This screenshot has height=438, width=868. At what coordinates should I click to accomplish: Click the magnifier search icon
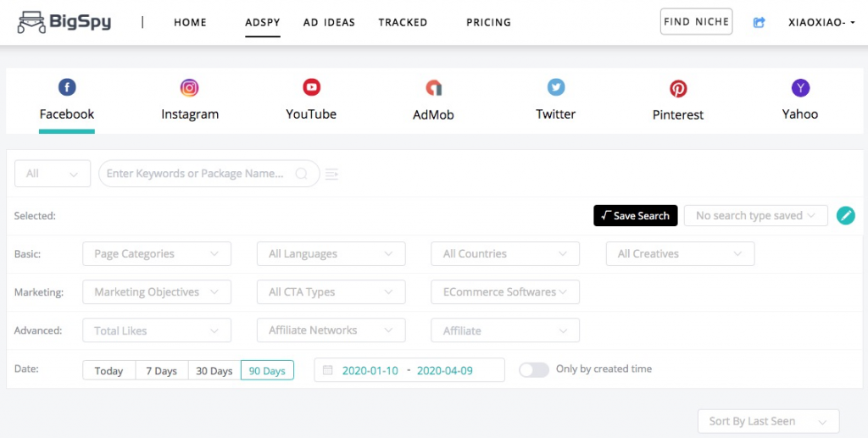tap(301, 174)
